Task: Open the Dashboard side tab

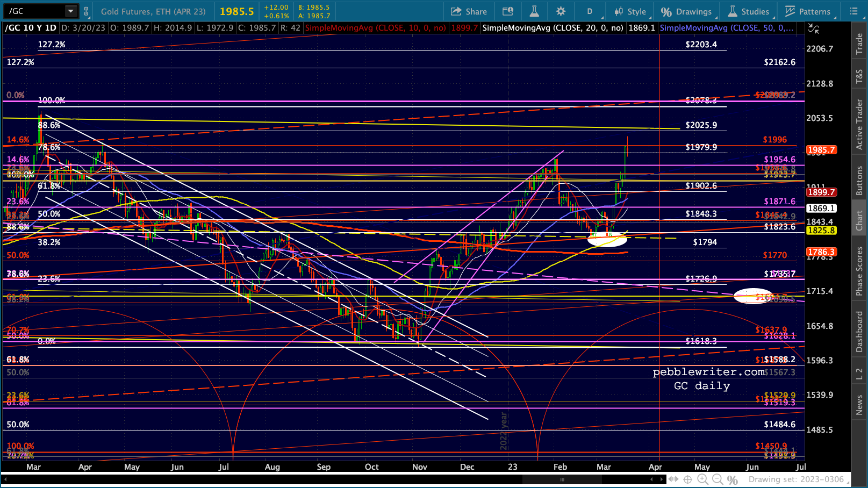Action: (x=859, y=332)
